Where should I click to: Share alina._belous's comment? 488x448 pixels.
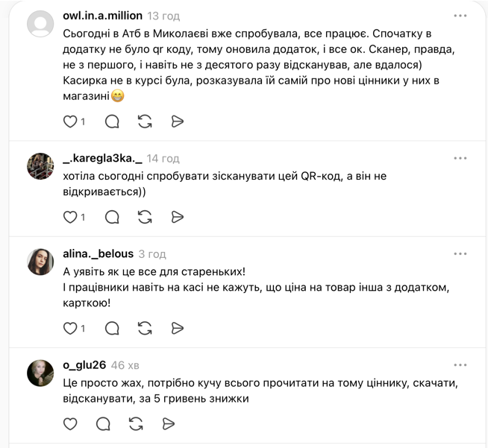pos(178,328)
